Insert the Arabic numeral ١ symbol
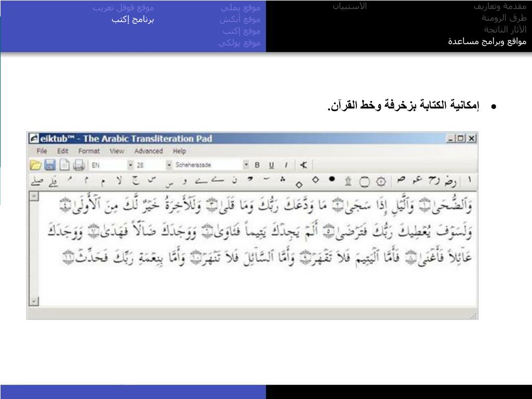 tap(470, 179)
